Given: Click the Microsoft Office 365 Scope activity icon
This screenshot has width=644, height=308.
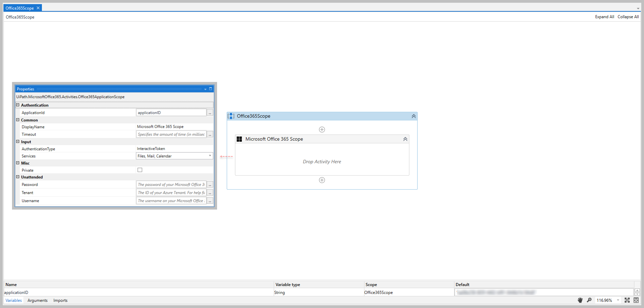Looking at the screenshot, I should point(239,139).
